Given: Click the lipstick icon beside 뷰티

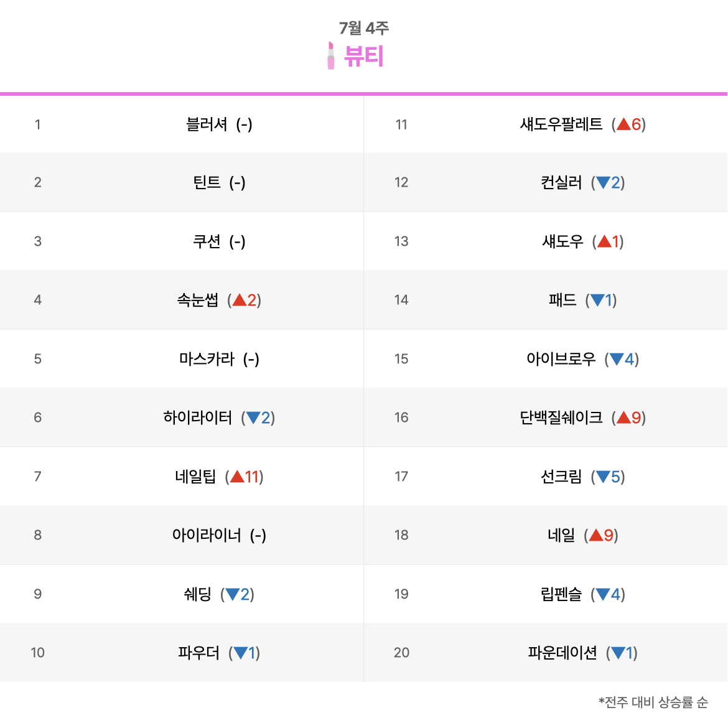Looking at the screenshot, I should click(330, 56).
